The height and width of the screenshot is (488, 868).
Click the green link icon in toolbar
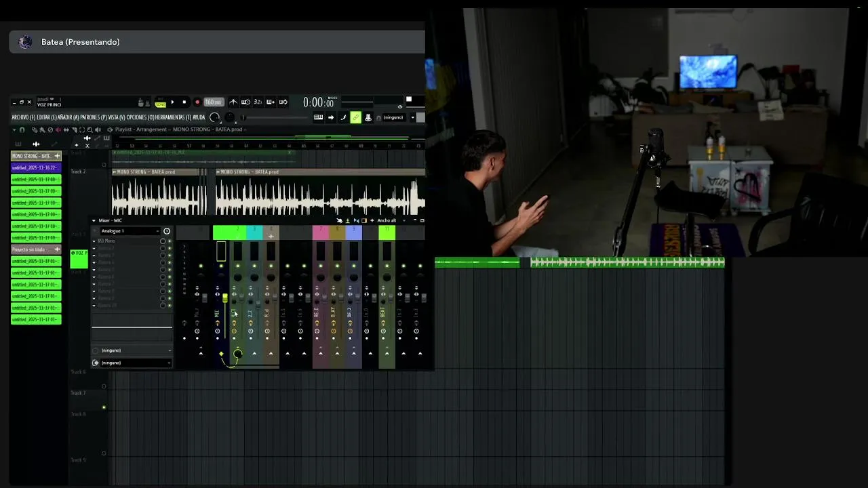355,117
